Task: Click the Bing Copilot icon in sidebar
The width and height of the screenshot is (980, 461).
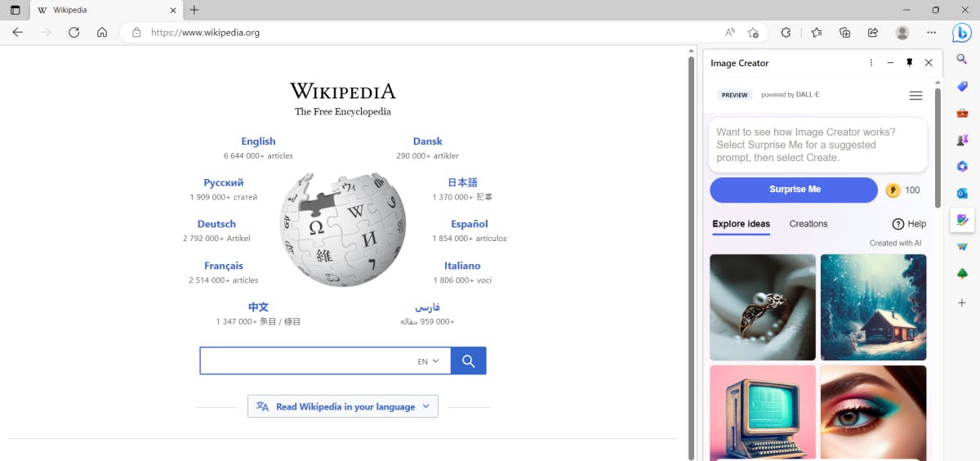Action: coord(962,33)
